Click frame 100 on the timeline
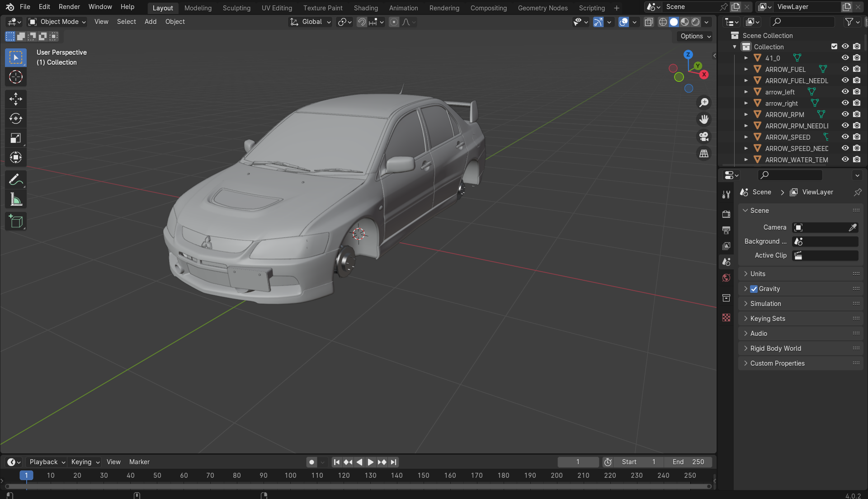Image resolution: width=868 pixels, height=499 pixels. pyautogui.click(x=290, y=475)
